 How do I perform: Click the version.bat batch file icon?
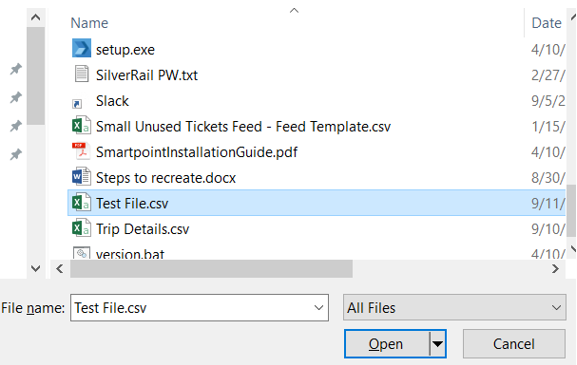[x=81, y=252]
